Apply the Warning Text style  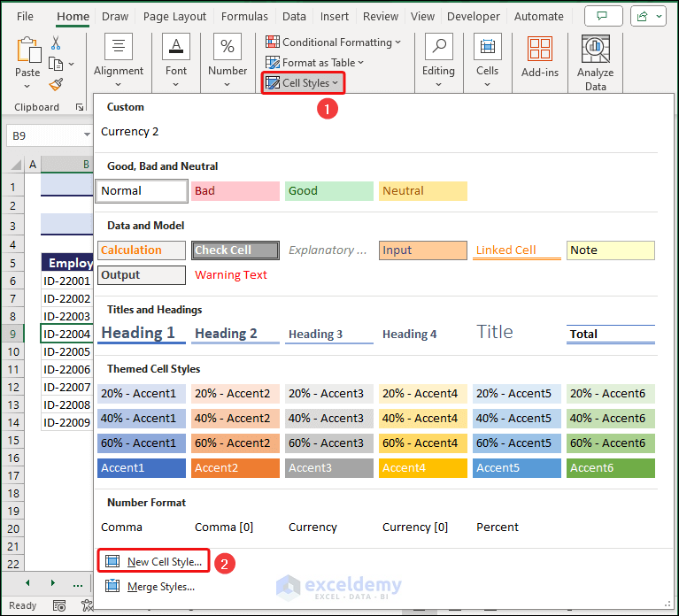click(x=235, y=275)
